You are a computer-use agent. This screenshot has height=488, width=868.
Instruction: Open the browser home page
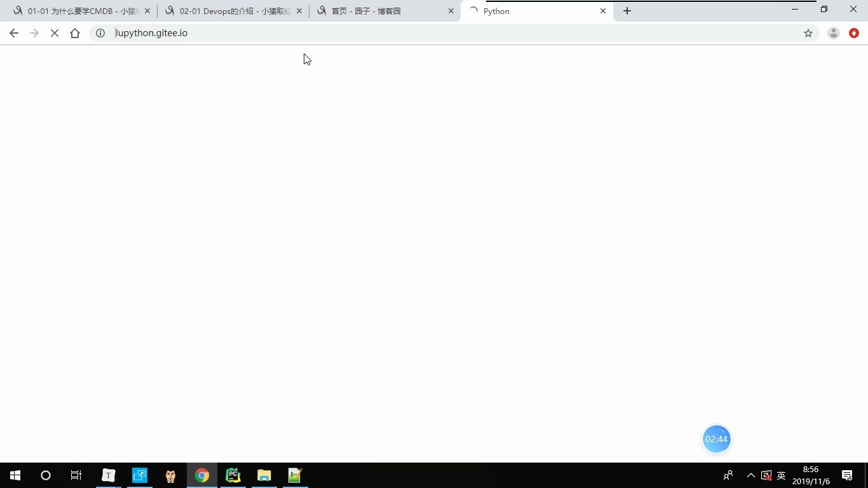point(75,33)
